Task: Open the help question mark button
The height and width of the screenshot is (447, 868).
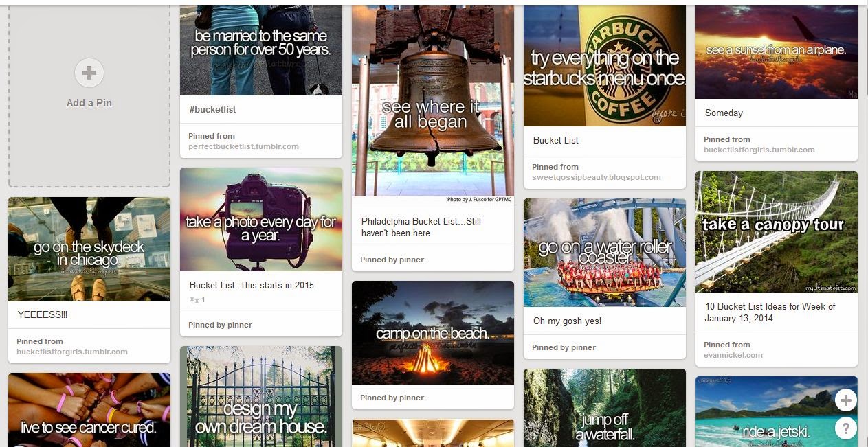Action: tap(845, 428)
